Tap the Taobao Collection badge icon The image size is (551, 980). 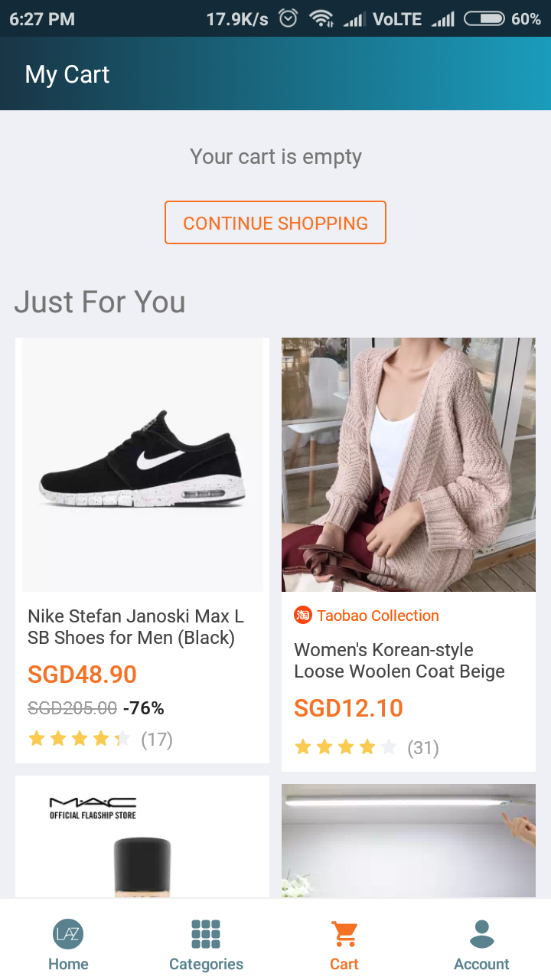click(303, 616)
